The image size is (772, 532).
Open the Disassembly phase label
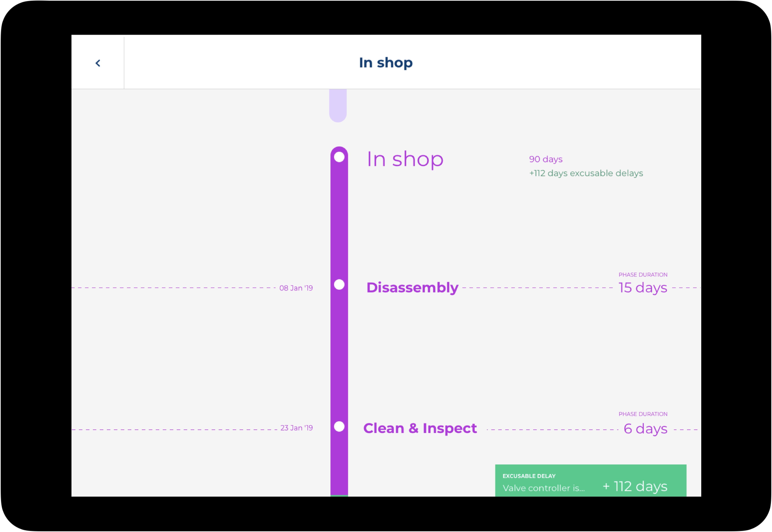[x=412, y=288]
